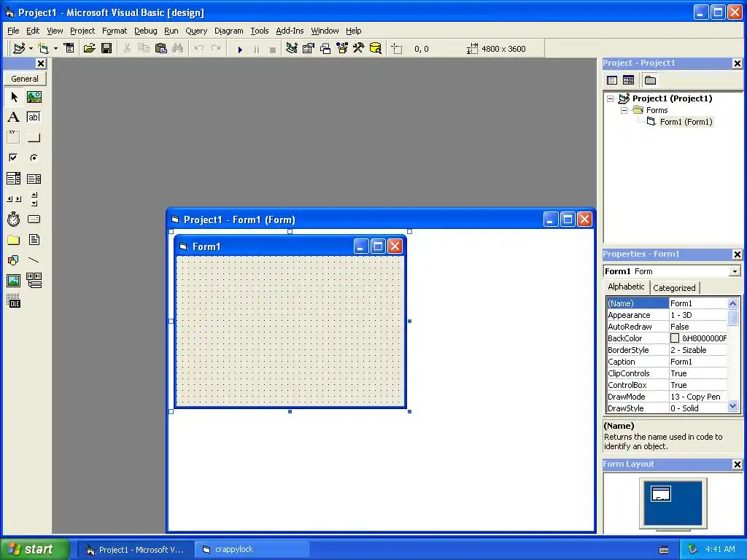
Task: Select the HScrollBar control tool
Action: click(x=14, y=199)
